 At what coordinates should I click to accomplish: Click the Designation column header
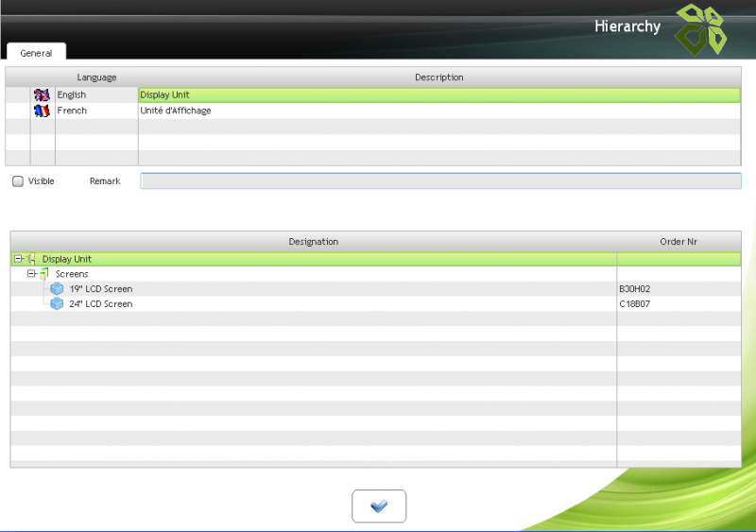pos(313,242)
